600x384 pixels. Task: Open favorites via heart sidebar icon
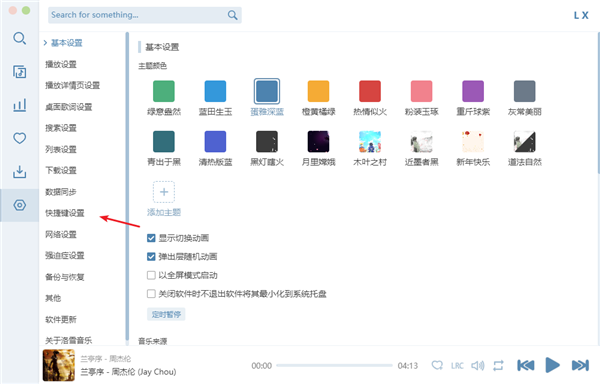(x=20, y=138)
